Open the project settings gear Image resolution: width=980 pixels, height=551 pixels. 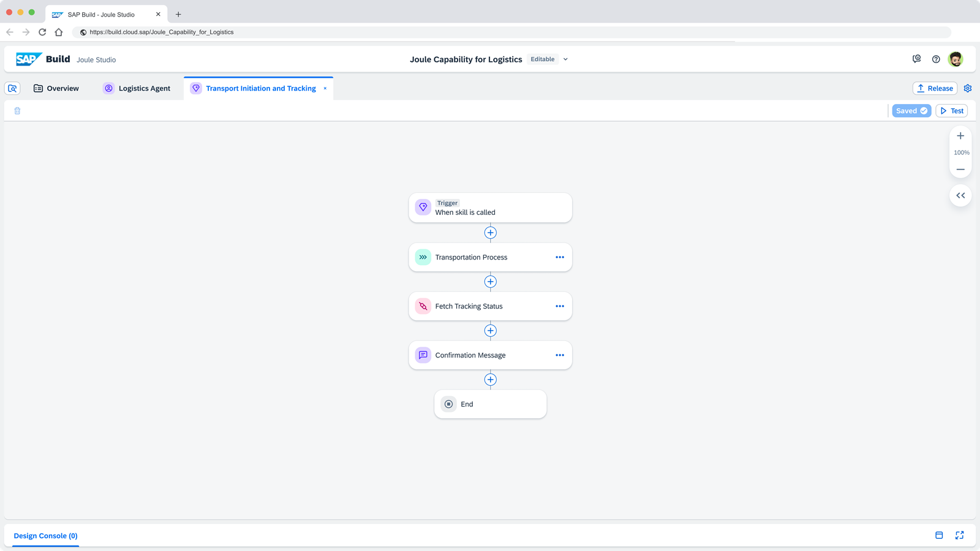pyautogui.click(x=968, y=88)
